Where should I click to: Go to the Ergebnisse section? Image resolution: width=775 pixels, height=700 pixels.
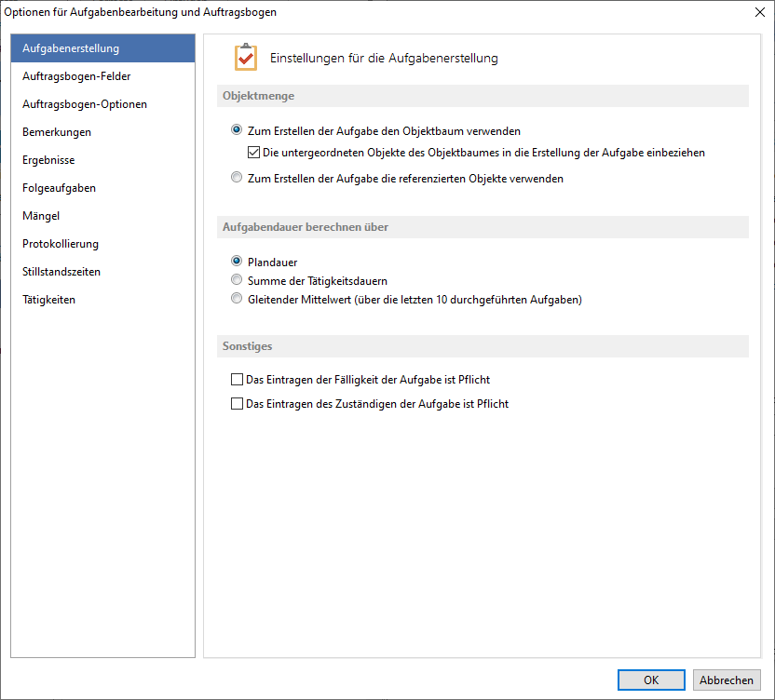(102, 160)
